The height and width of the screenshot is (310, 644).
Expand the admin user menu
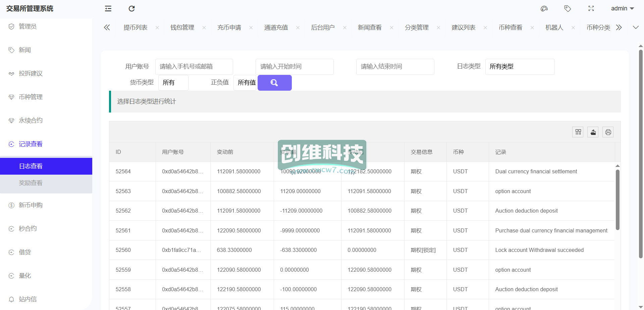(622, 9)
